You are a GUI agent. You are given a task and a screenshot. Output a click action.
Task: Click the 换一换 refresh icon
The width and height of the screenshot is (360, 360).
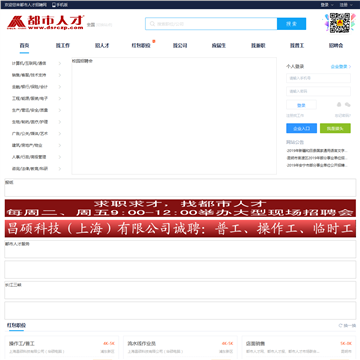coord(340,326)
